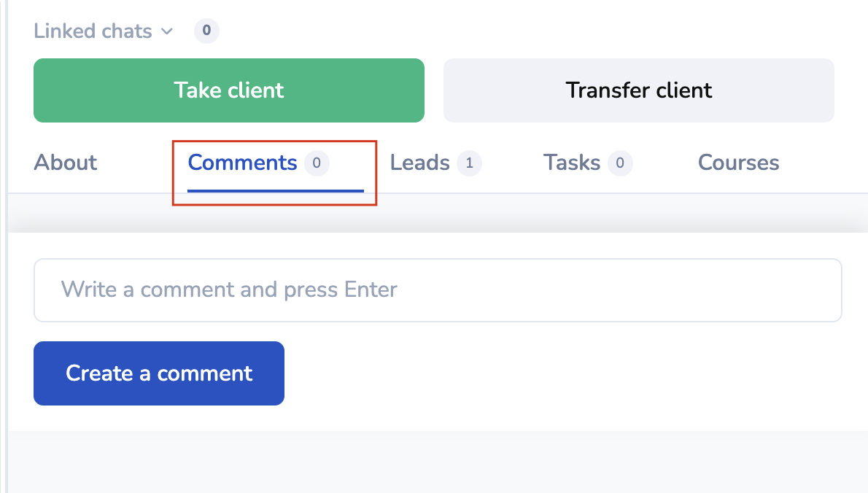Click the Create a comment button
The height and width of the screenshot is (493, 868).
click(x=159, y=373)
